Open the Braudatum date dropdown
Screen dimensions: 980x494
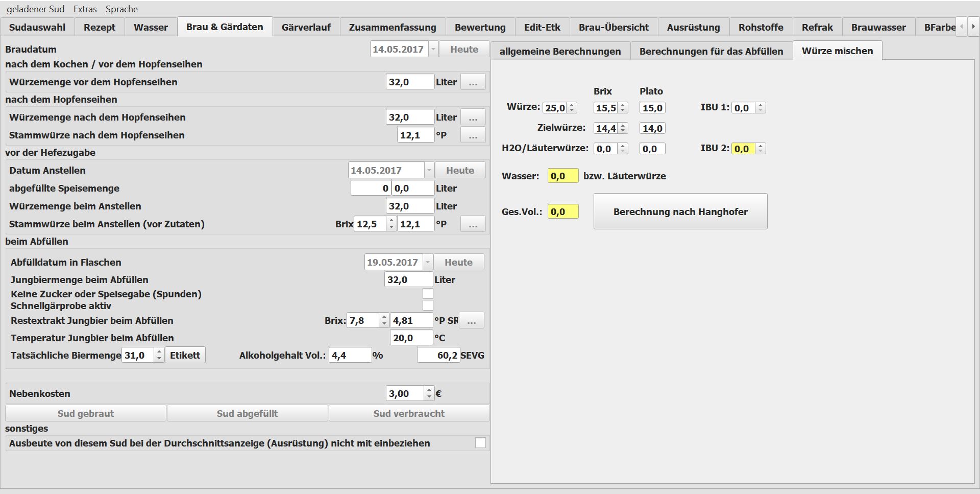point(433,50)
